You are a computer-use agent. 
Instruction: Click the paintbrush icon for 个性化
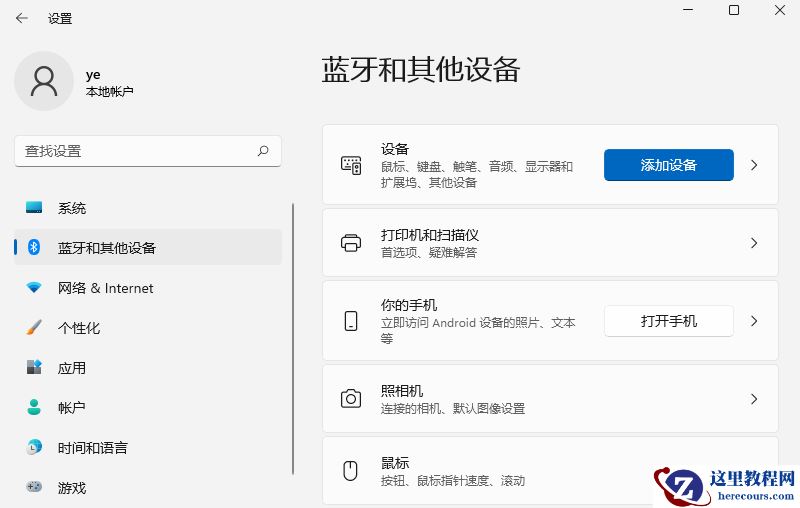(34, 327)
